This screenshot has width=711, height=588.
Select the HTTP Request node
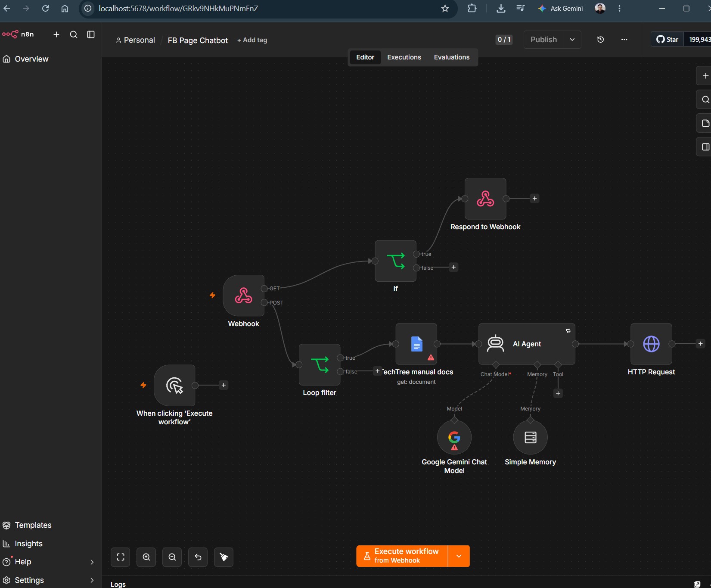(x=651, y=344)
